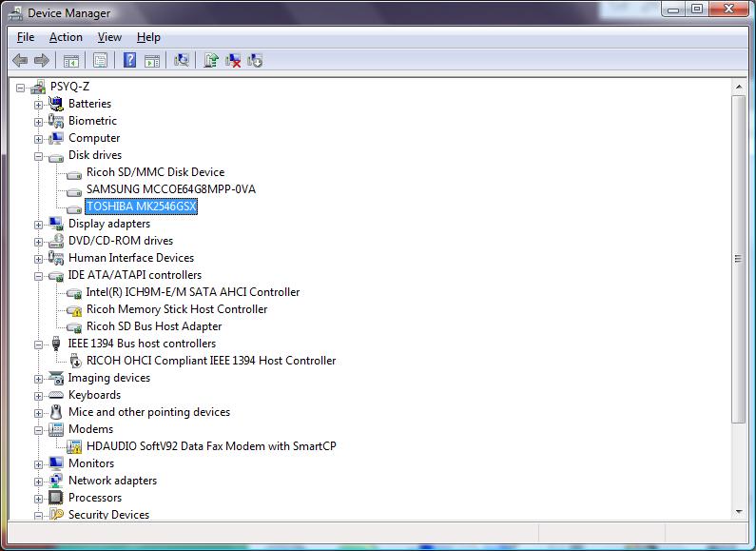Click the vertical scrollbar thumb
The height and width of the screenshot is (551, 756).
[738, 259]
